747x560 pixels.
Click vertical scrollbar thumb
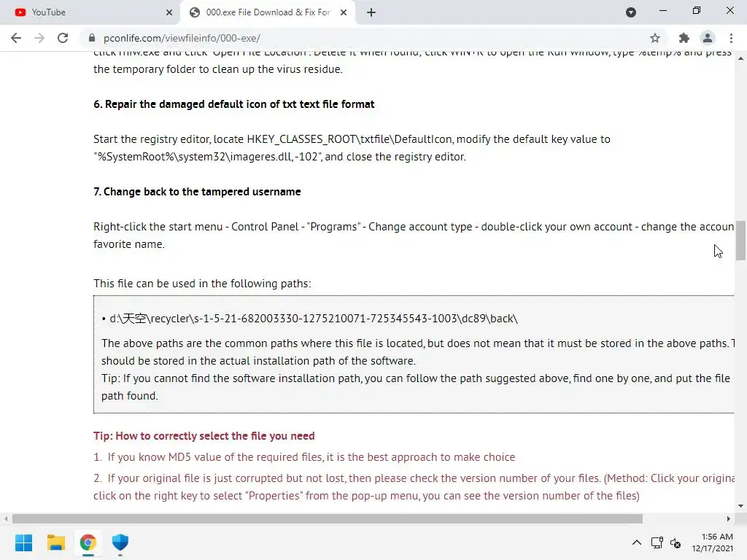coord(740,241)
